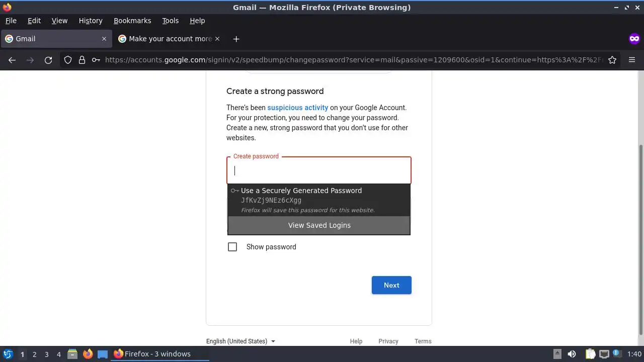The image size is (644, 362).
Task: Open the Help menu in menu bar
Action: [x=197, y=21]
